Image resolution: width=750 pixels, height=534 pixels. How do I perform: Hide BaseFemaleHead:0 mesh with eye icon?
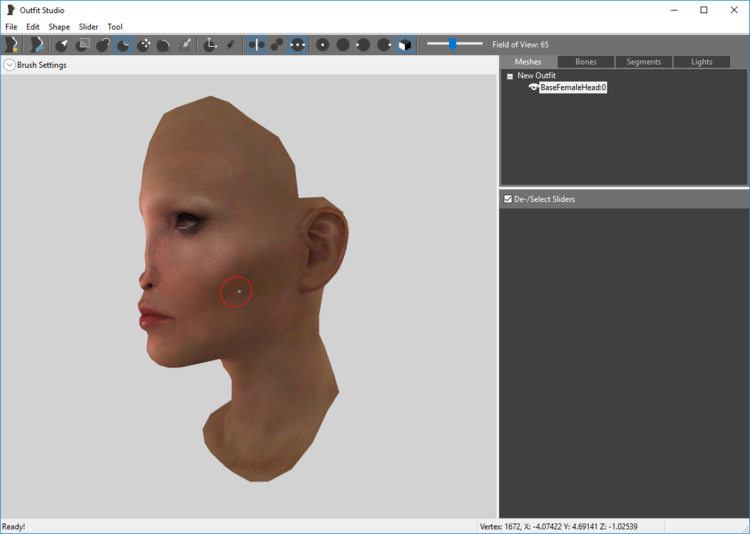pyautogui.click(x=533, y=87)
